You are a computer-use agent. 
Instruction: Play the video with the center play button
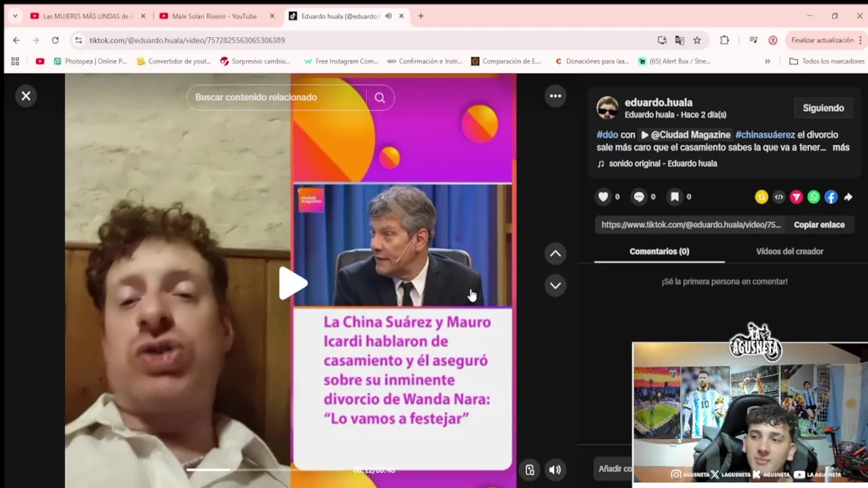tap(292, 283)
